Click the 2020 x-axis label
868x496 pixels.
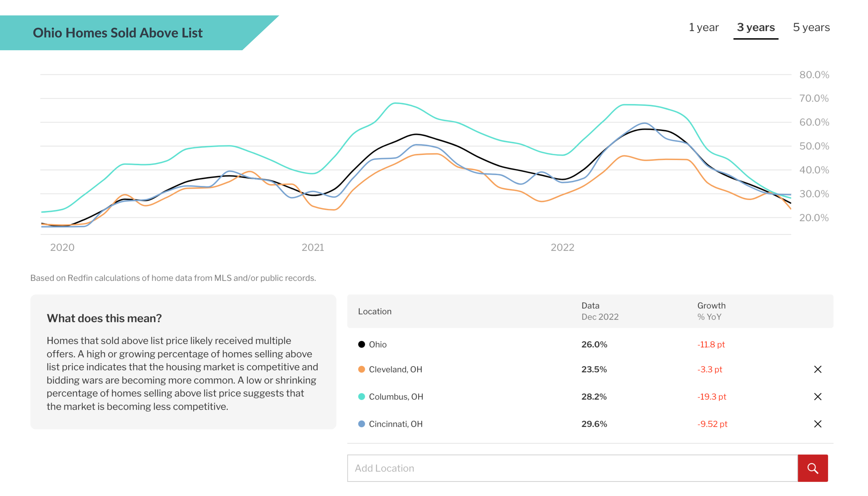62,247
